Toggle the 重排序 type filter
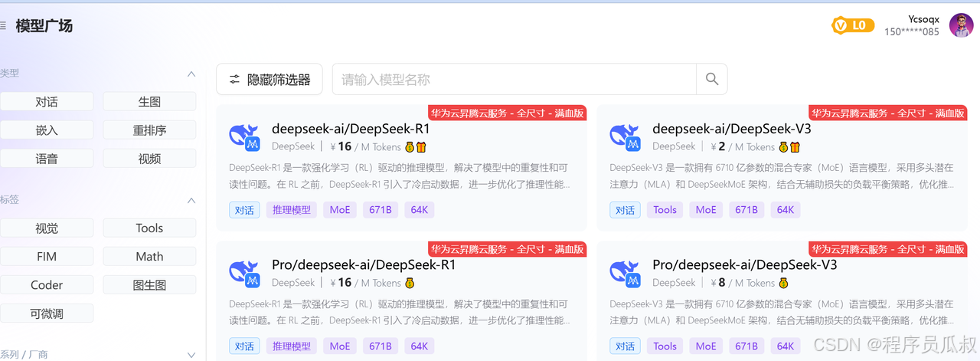980x361 pixels. tap(149, 130)
